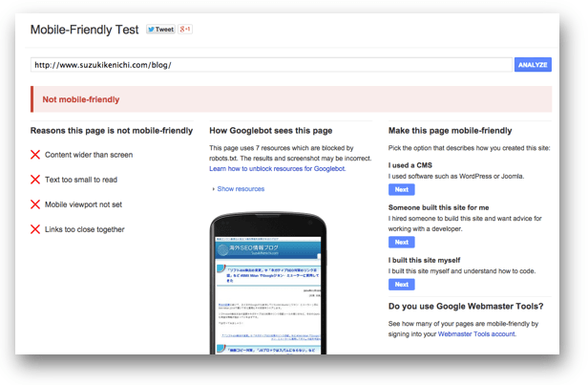Select the text Links too close together
588x385 pixels.
pyautogui.click(x=84, y=229)
